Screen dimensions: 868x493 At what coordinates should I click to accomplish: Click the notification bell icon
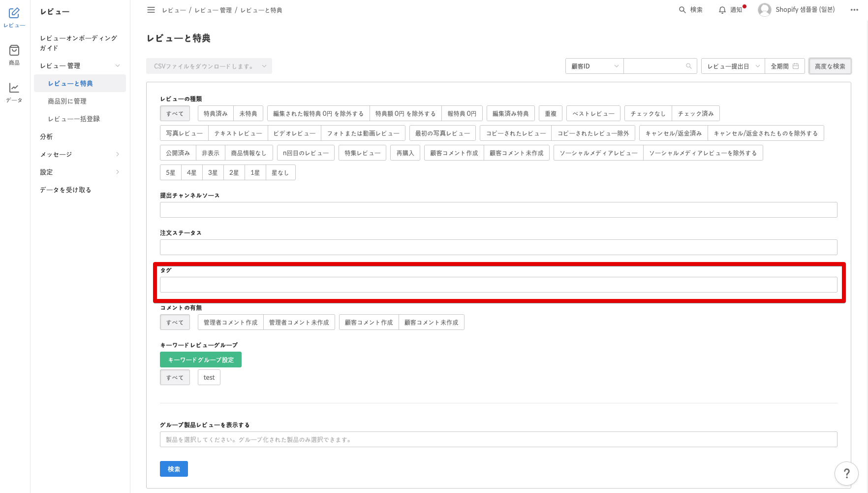click(722, 10)
